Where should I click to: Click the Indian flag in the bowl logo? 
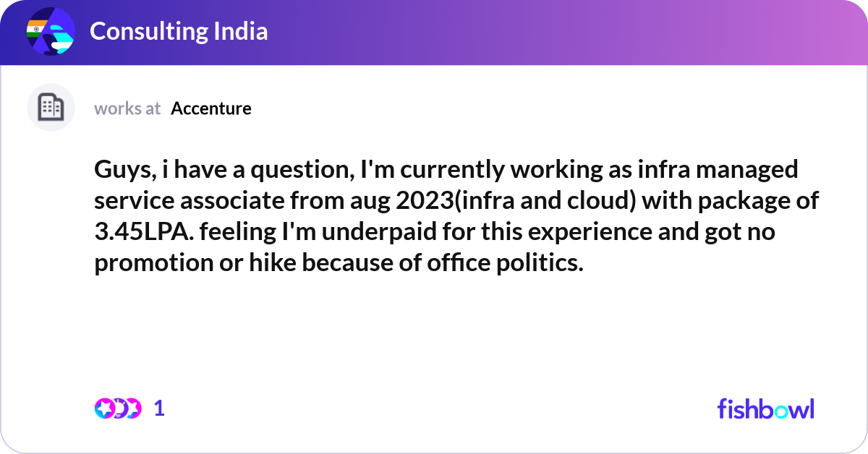coord(34,29)
